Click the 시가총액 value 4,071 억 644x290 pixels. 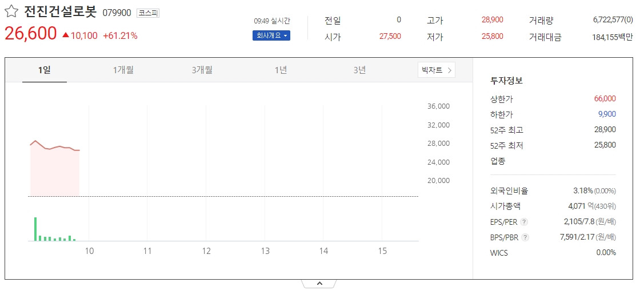(582, 206)
